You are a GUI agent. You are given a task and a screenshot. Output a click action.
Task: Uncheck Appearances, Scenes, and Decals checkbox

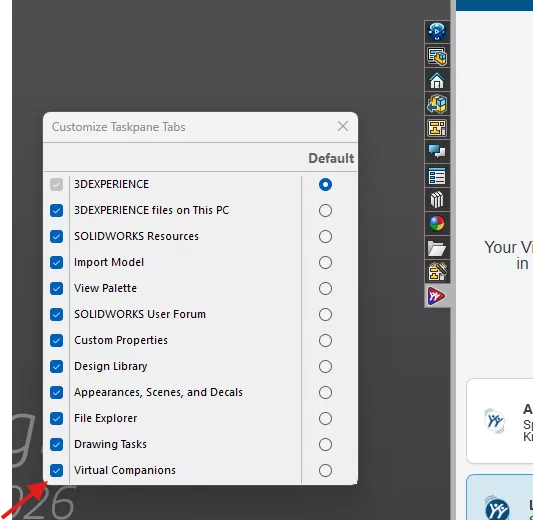pos(56,392)
